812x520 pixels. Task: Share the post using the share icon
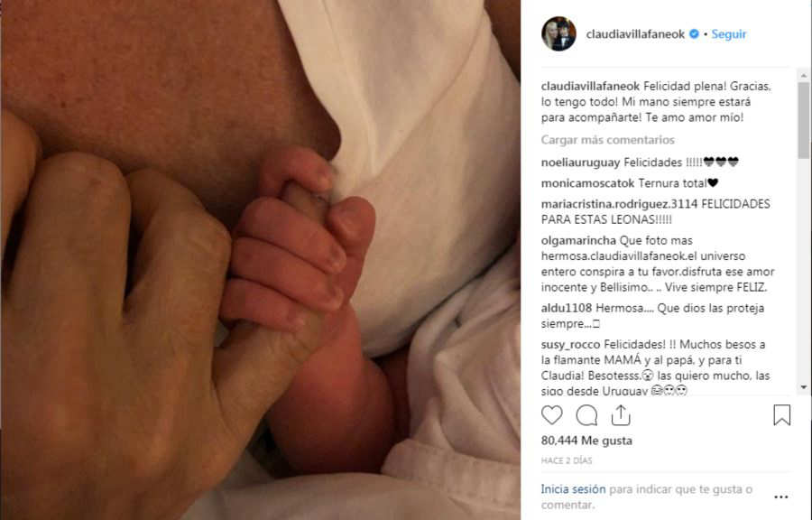tap(621, 415)
